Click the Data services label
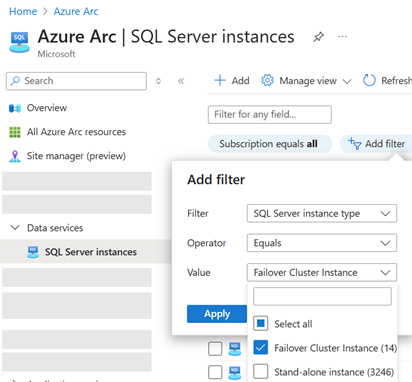 tap(55, 228)
